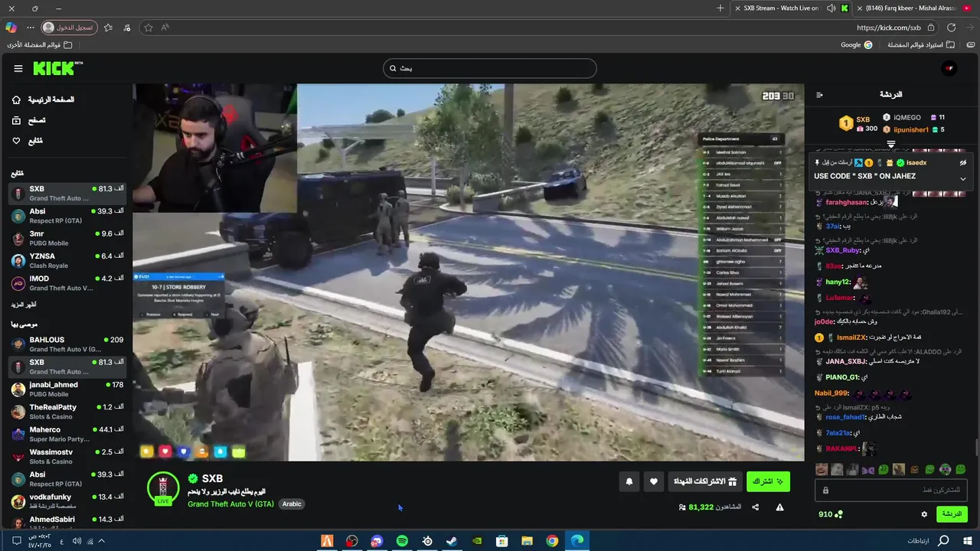
Task: Open BAHLOUS recommended channel
Action: 67,344
